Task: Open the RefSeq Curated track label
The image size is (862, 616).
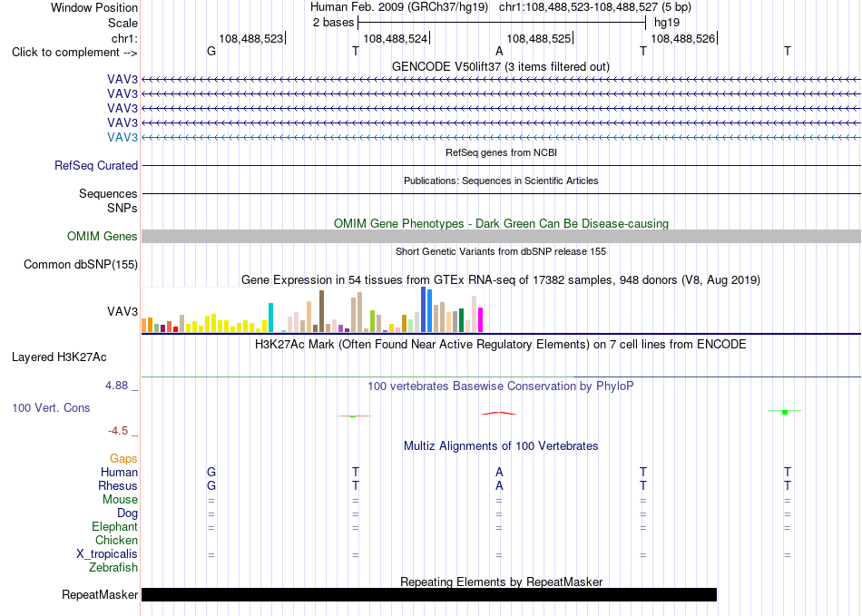Action: (x=95, y=165)
